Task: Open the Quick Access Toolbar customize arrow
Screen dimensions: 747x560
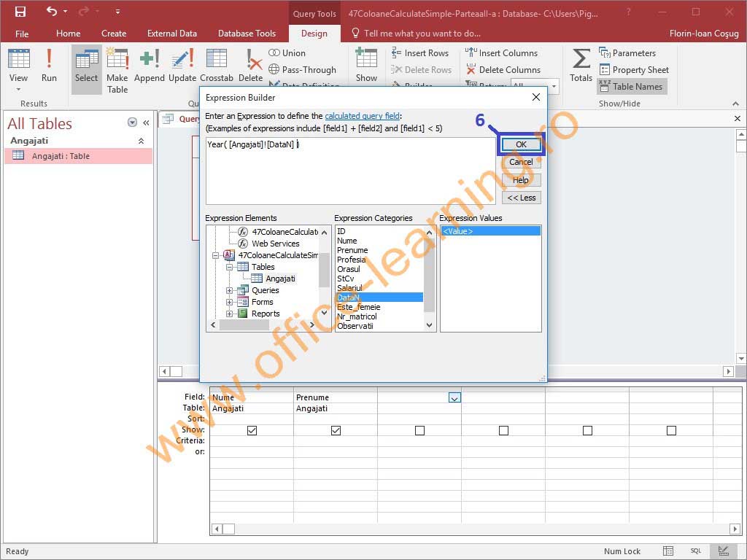Action: (117, 12)
